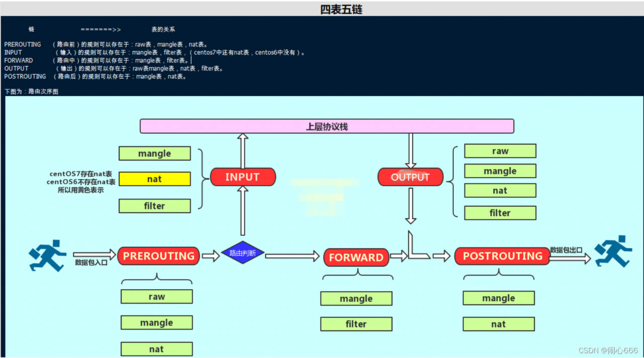Click the nat box under POSTROUTING
Screen dimensions: 644x358
[499, 324]
